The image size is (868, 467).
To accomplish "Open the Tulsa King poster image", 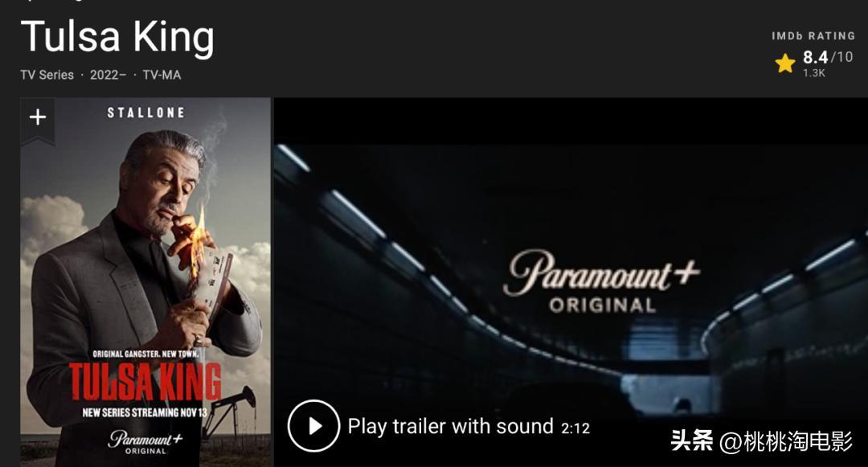I will (x=146, y=282).
